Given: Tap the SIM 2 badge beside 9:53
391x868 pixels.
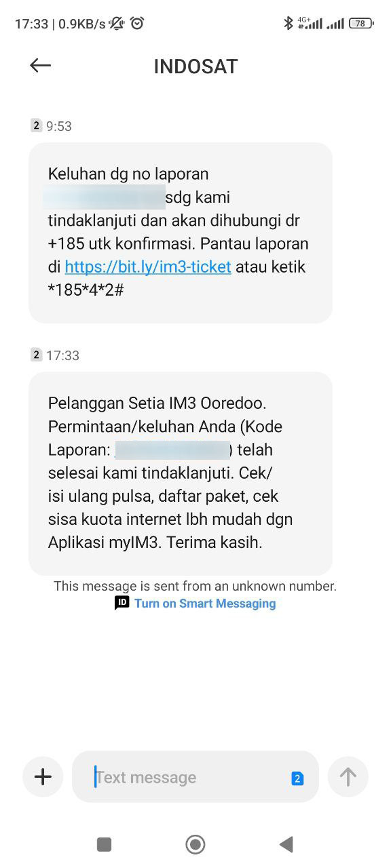Looking at the screenshot, I should coord(37,125).
